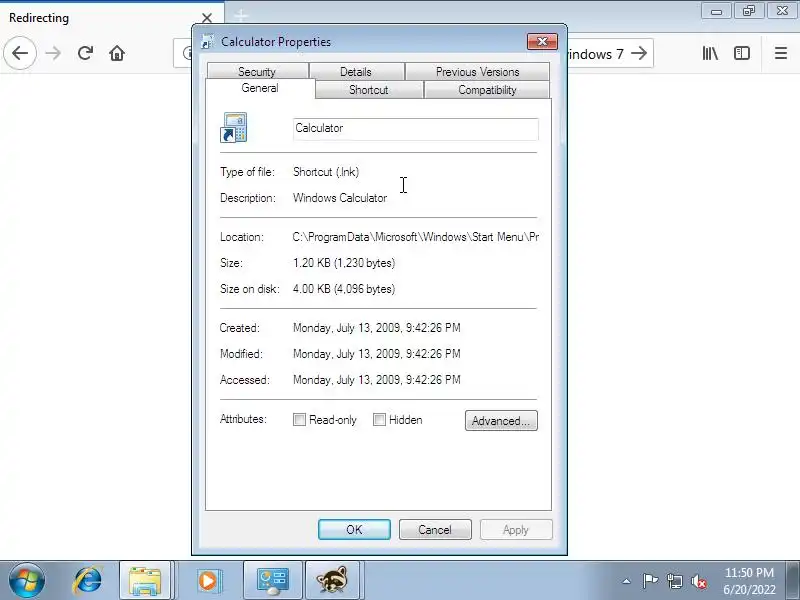Switch to the Security tab
The image size is (800, 600).
[257, 71]
